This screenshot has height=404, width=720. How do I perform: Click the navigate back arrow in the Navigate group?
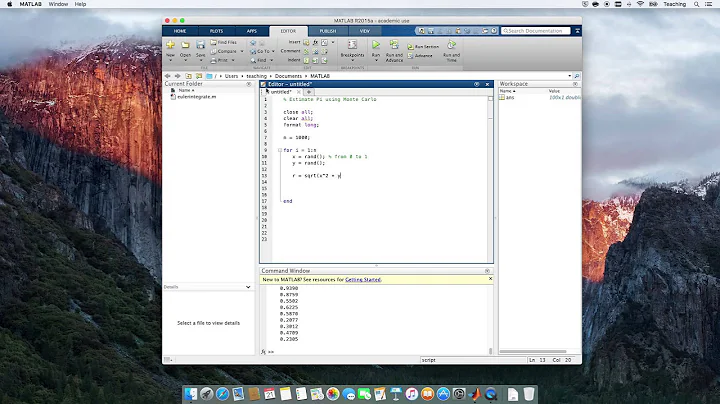pos(253,43)
